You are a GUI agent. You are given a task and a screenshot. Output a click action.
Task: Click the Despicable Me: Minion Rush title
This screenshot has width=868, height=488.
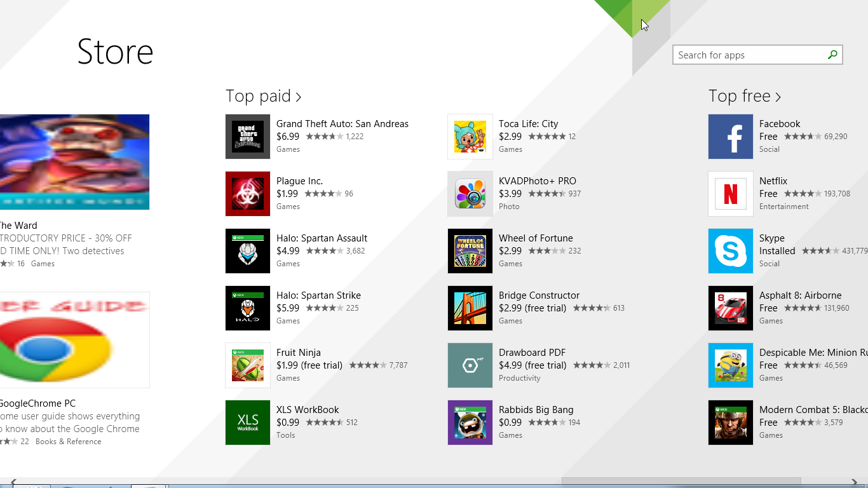[x=813, y=353]
